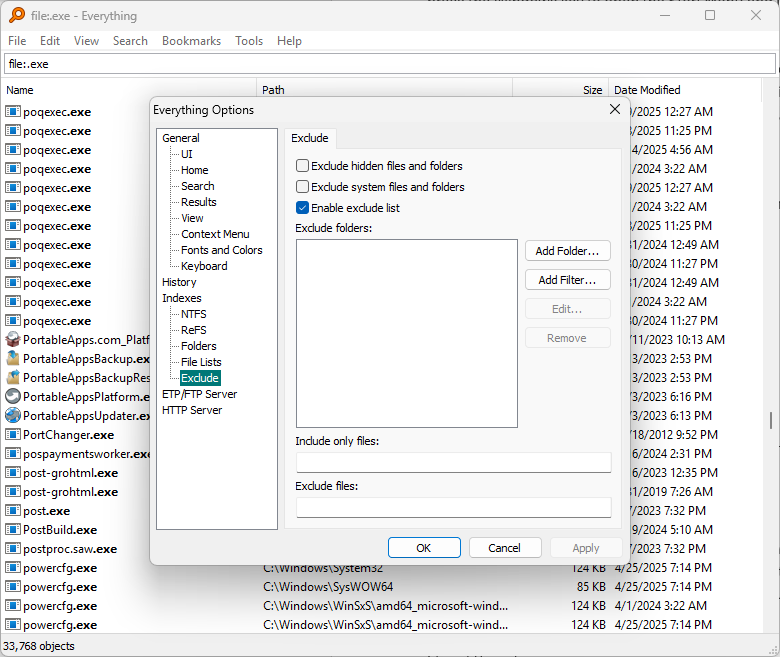Screen dimensions: 780x657
Task: Click the PortChanger.exe file icon
Action: [x=13, y=435]
